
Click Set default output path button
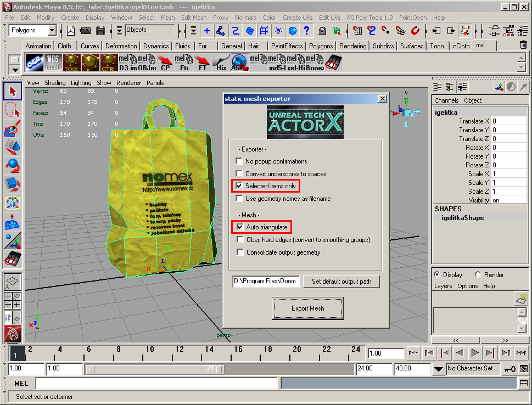tap(341, 282)
